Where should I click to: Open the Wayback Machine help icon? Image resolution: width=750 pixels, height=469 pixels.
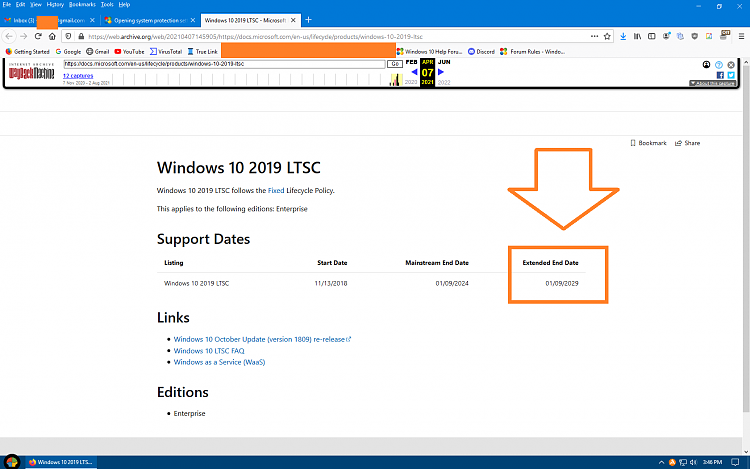(x=718, y=65)
